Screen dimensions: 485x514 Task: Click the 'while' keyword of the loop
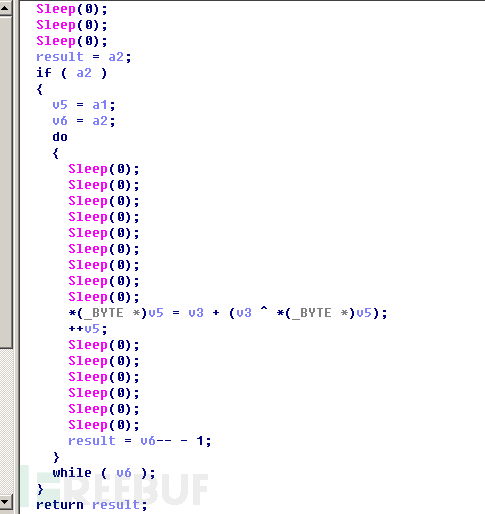[72, 473]
